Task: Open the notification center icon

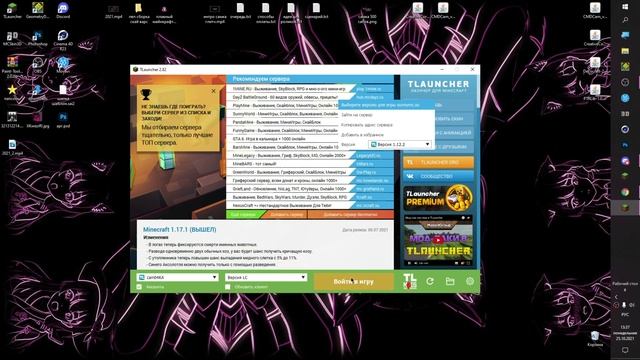Action: pos(625,350)
